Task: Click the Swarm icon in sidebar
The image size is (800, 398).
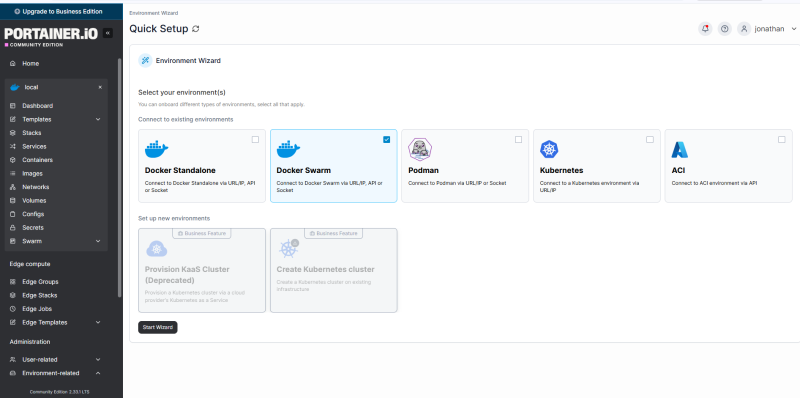Action: pos(13,241)
